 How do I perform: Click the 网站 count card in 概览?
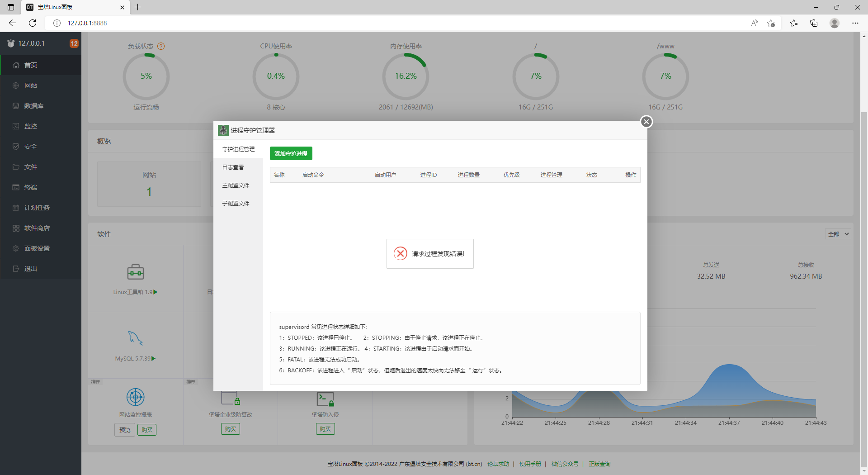coord(149,184)
